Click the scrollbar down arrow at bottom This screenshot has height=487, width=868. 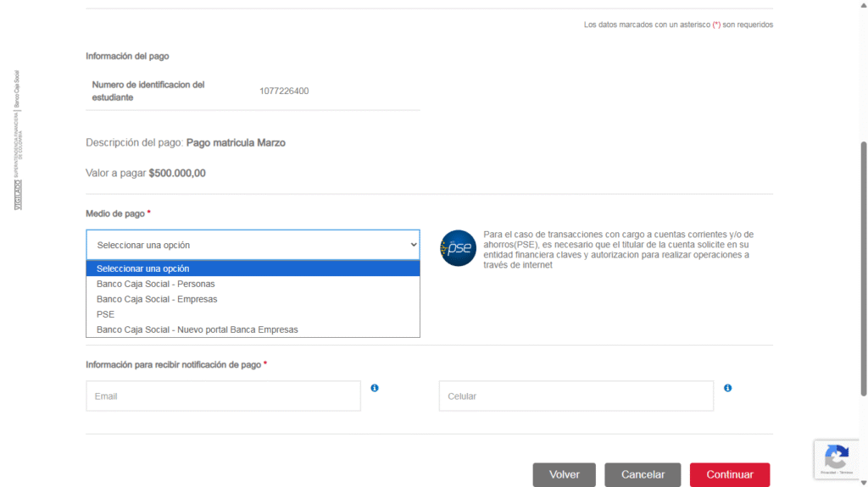(863, 482)
